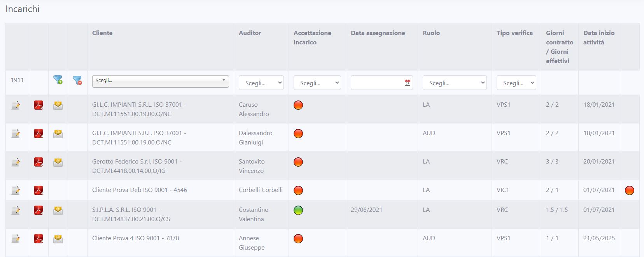This screenshot has width=644, height=257.
Task: Edit the S.I.P.L.A. S.R.L. assignment
Action: click(16, 210)
